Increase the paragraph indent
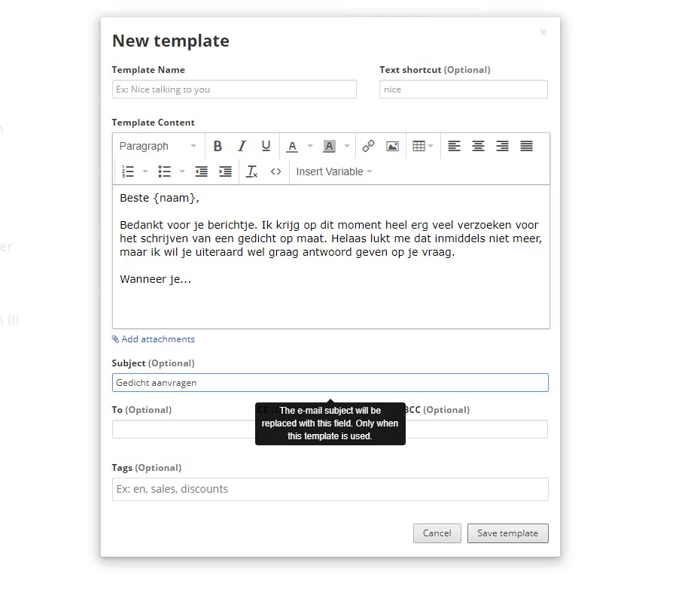The width and height of the screenshot is (700, 598). pyautogui.click(x=225, y=172)
